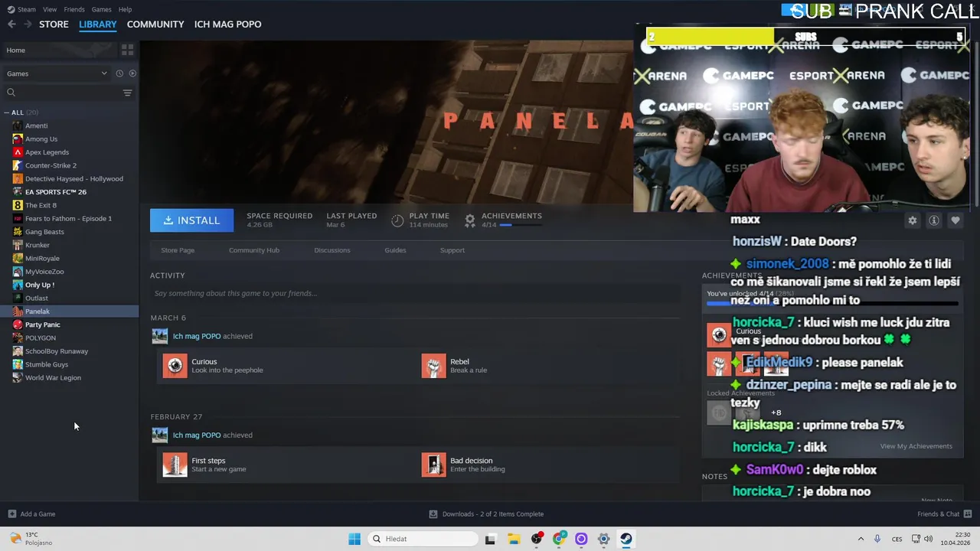Click the library search field
This screenshot has height=551, width=980.
(x=69, y=93)
